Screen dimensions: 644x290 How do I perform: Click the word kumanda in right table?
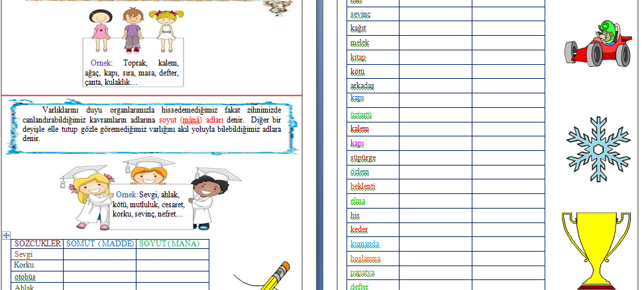pos(364,244)
